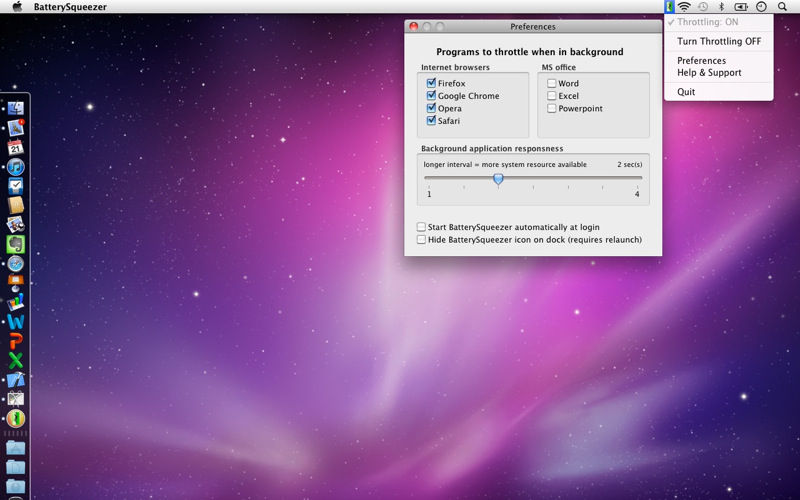Tick the Powerpoint checkbox
This screenshot has width=800, height=500.
pos(552,108)
